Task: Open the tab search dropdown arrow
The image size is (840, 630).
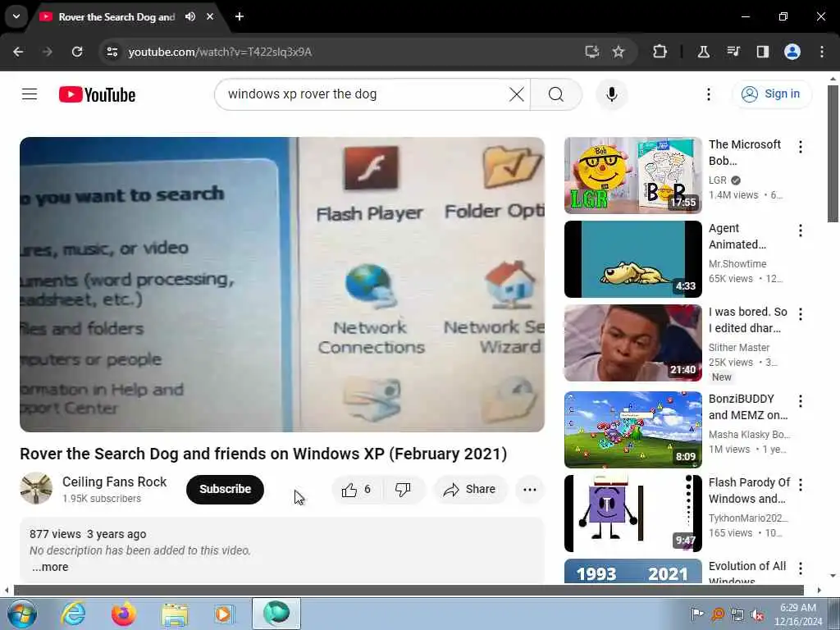Action: tap(16, 16)
